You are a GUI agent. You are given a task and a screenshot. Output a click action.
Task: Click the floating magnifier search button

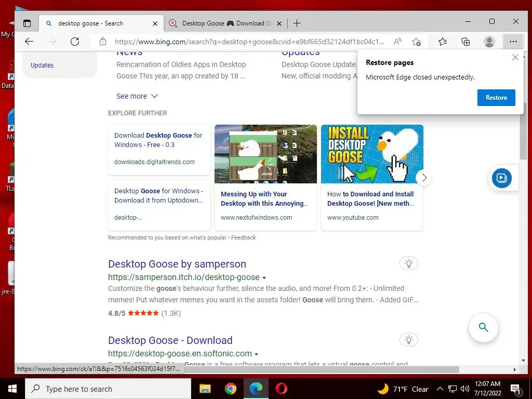484,327
